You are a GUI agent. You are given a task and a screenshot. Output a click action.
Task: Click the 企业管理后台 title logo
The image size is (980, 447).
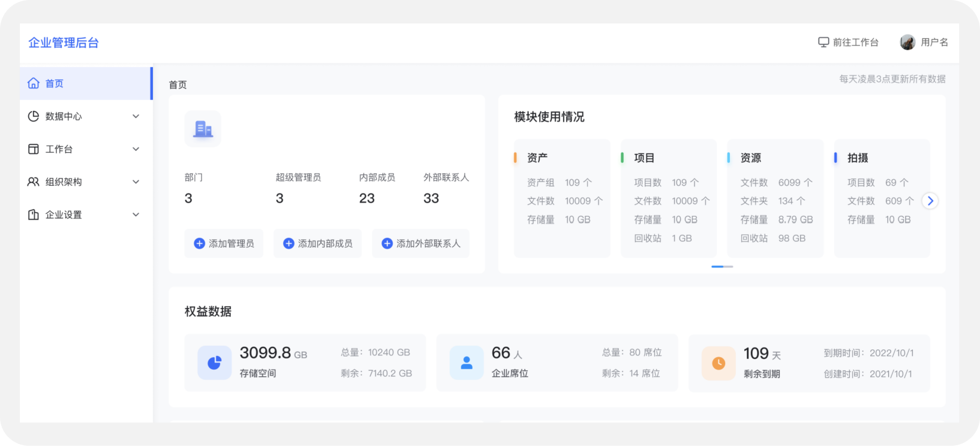(64, 43)
